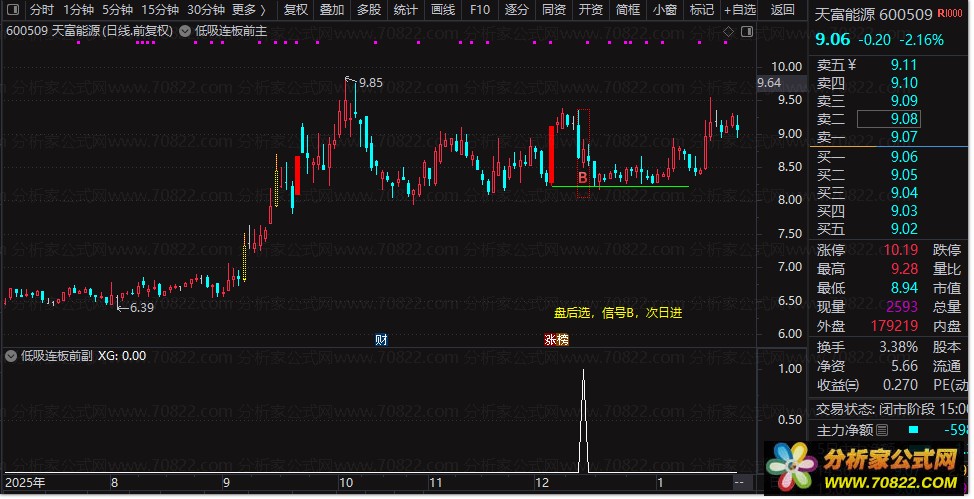974x499 pixels.
Task: Click the B buy signal marker
Action: 582,177
